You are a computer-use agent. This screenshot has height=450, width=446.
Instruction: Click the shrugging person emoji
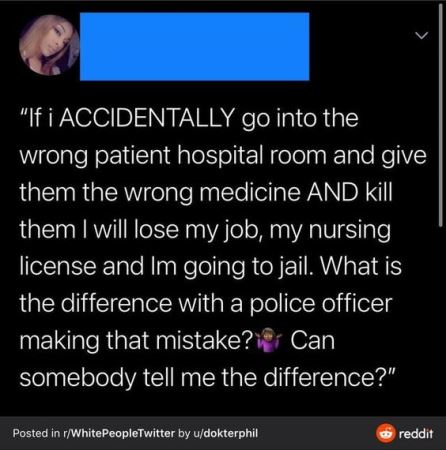point(269,340)
